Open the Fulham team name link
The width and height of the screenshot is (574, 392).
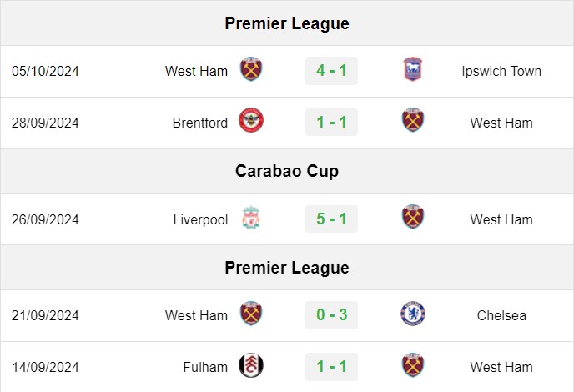click(x=205, y=367)
